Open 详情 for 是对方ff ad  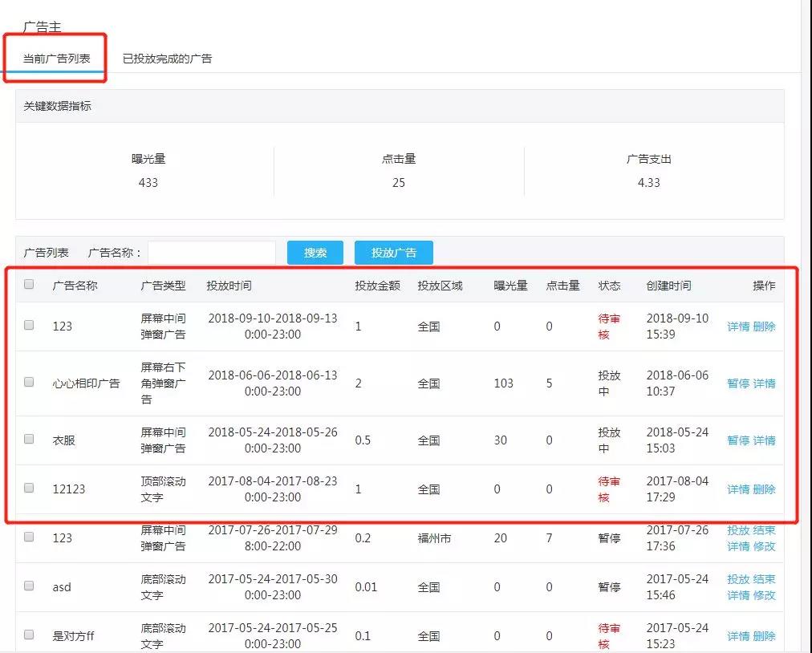tap(738, 636)
